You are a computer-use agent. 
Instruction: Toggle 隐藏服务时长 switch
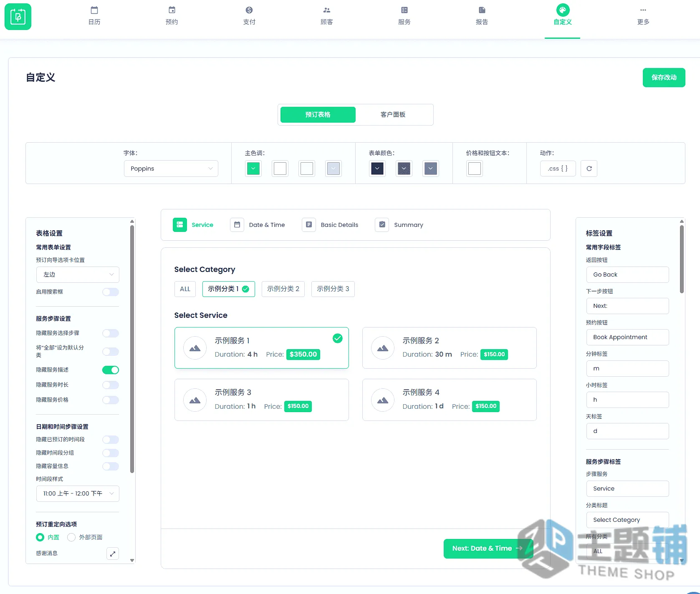tap(111, 385)
